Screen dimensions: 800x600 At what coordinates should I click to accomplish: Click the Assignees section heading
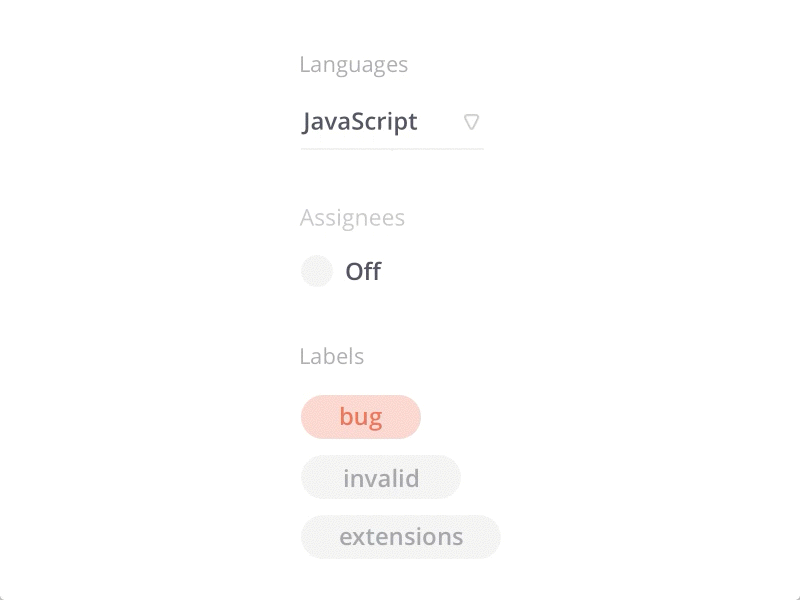tap(352, 218)
